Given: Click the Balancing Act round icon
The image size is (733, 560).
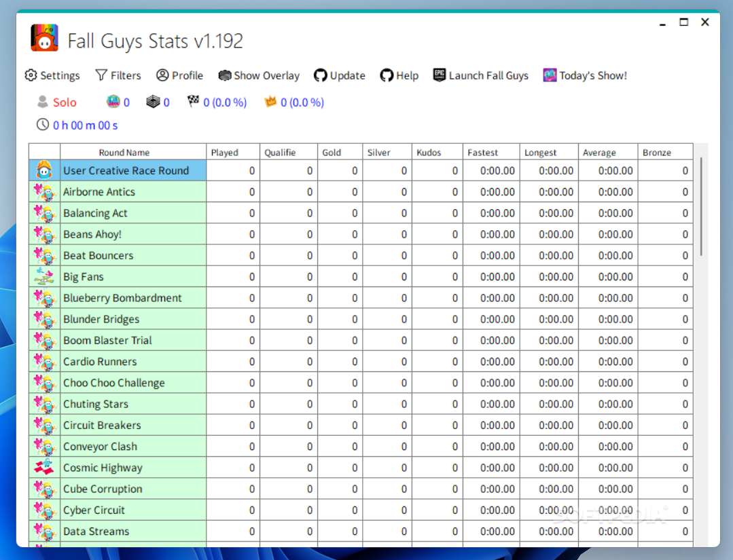Looking at the screenshot, I should (44, 213).
